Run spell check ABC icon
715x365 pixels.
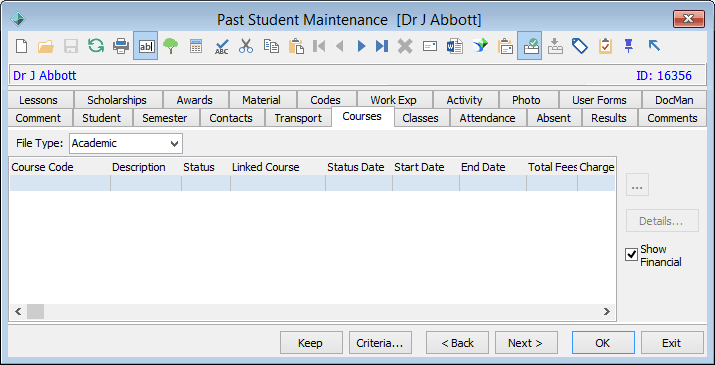pyautogui.click(x=222, y=46)
